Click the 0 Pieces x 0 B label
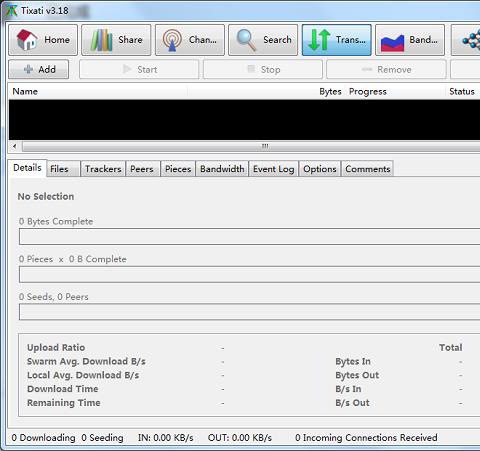Image resolution: width=480 pixels, height=451 pixels. pyautogui.click(x=73, y=259)
